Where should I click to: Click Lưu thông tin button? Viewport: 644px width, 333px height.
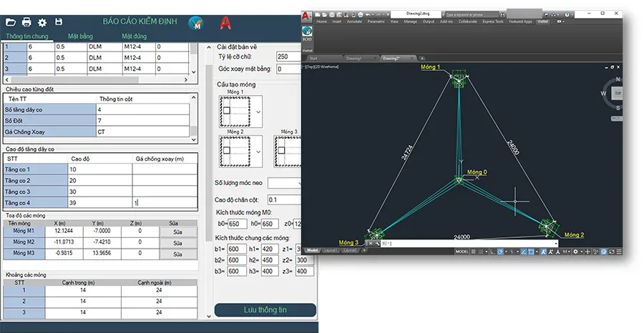pyautogui.click(x=265, y=310)
